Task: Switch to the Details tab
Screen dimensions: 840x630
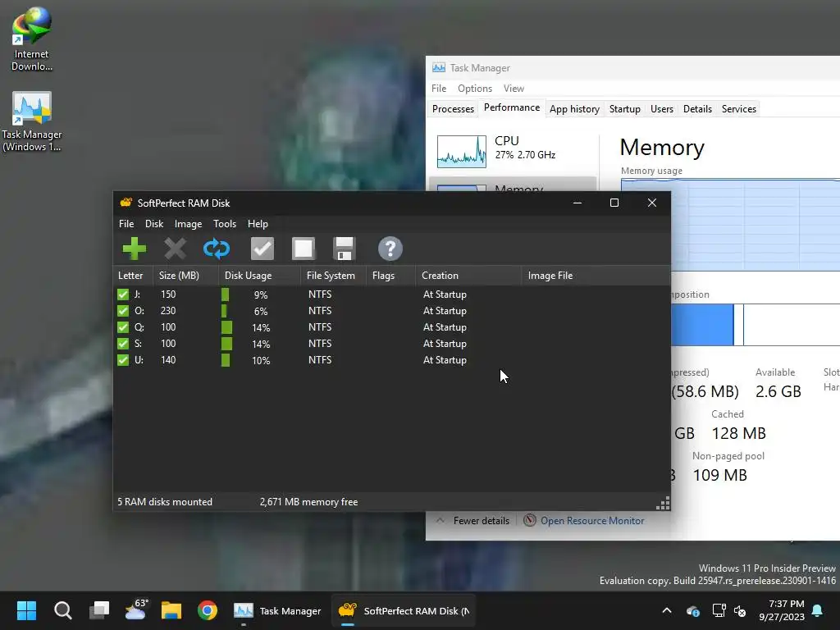Action: coord(697,109)
